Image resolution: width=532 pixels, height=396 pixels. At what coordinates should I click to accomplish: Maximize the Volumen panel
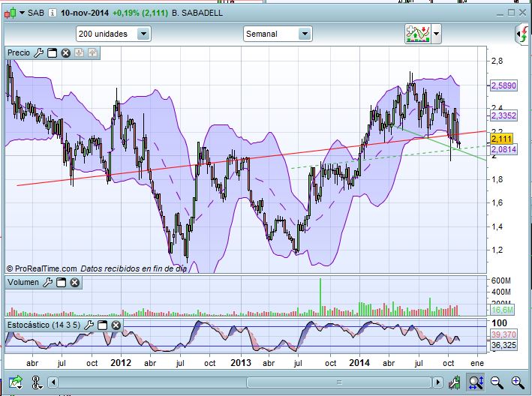click(x=61, y=282)
